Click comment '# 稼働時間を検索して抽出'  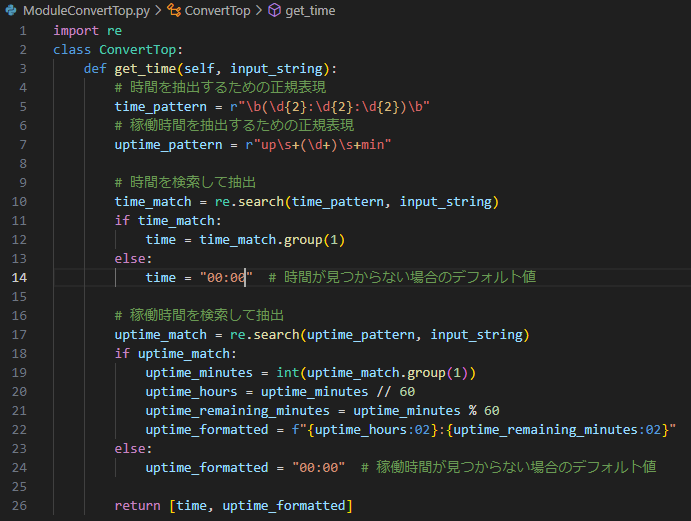pyautogui.click(x=199, y=315)
